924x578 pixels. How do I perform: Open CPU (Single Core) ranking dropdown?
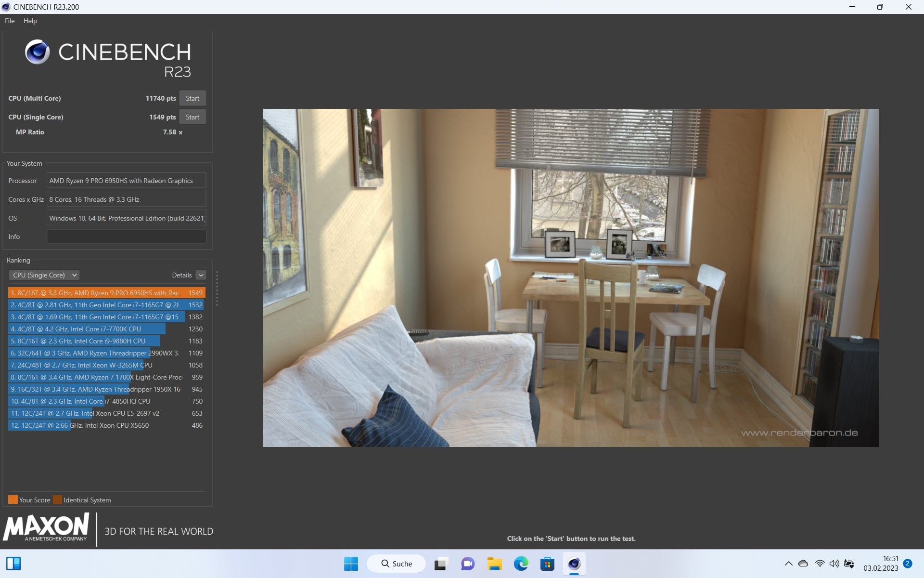pos(44,275)
